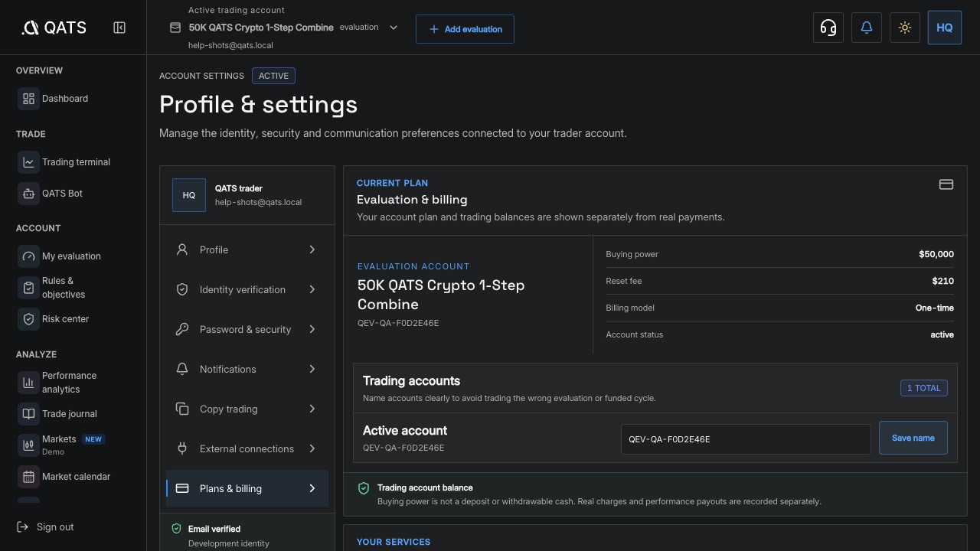Open Notifications settings section
Image resolution: width=980 pixels, height=551 pixels.
click(247, 369)
